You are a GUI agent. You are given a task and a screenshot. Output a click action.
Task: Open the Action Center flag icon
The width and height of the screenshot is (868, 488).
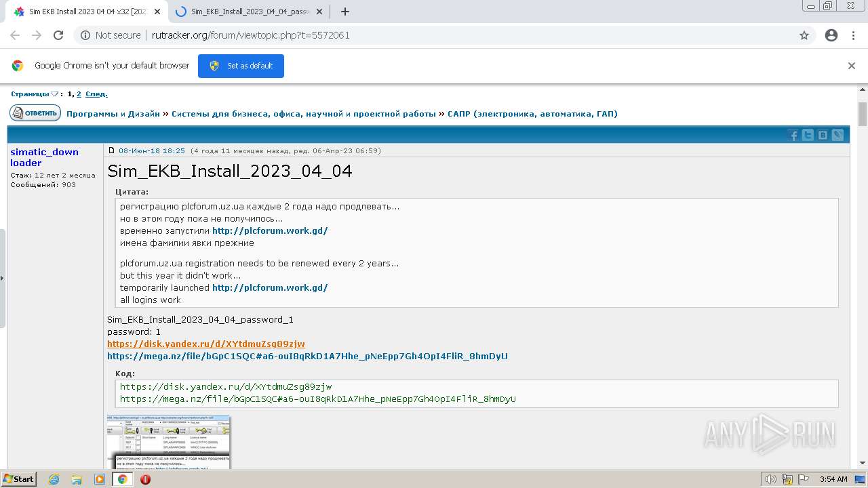coord(804,479)
